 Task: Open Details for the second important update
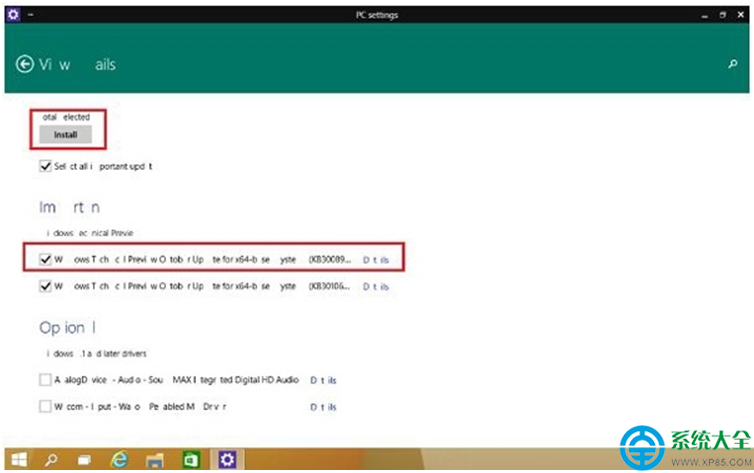376,286
